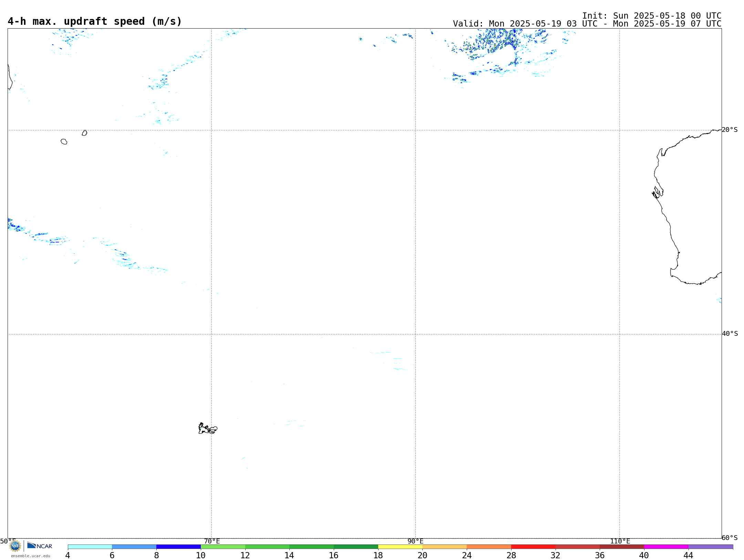
Task: Click the bright red 28-32 colorbar swatch
Action: (x=533, y=547)
